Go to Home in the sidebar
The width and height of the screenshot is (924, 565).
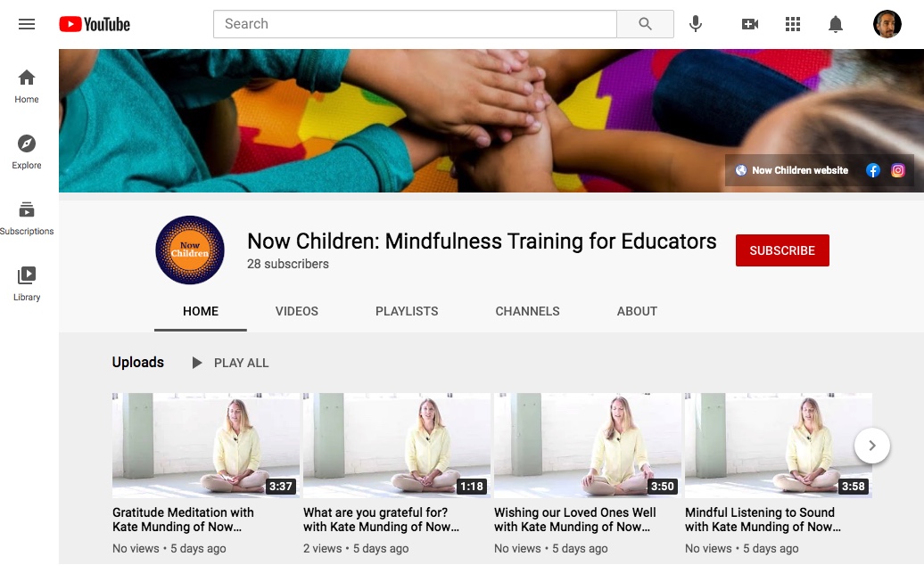click(27, 86)
